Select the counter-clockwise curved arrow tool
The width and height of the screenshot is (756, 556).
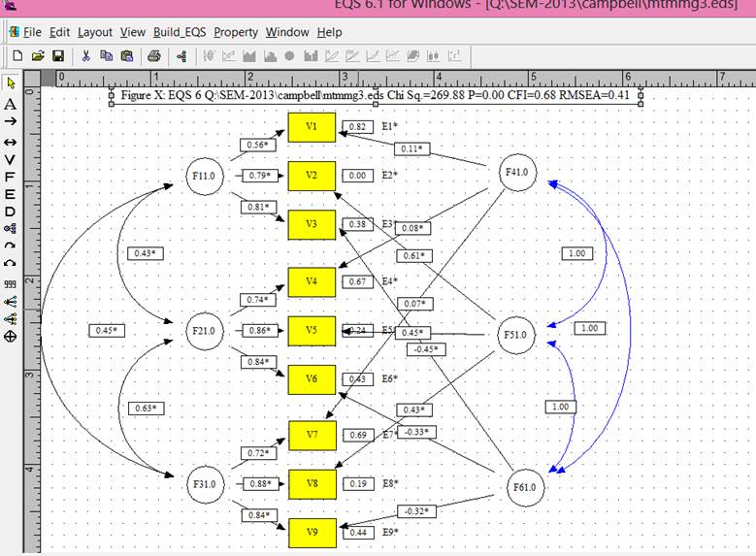(10, 263)
